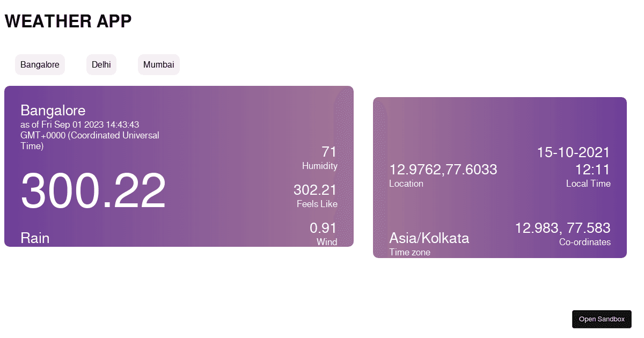Image resolution: width=644 pixels, height=338 pixels.
Task: Switch to Delhi weather
Action: pyautogui.click(x=101, y=64)
